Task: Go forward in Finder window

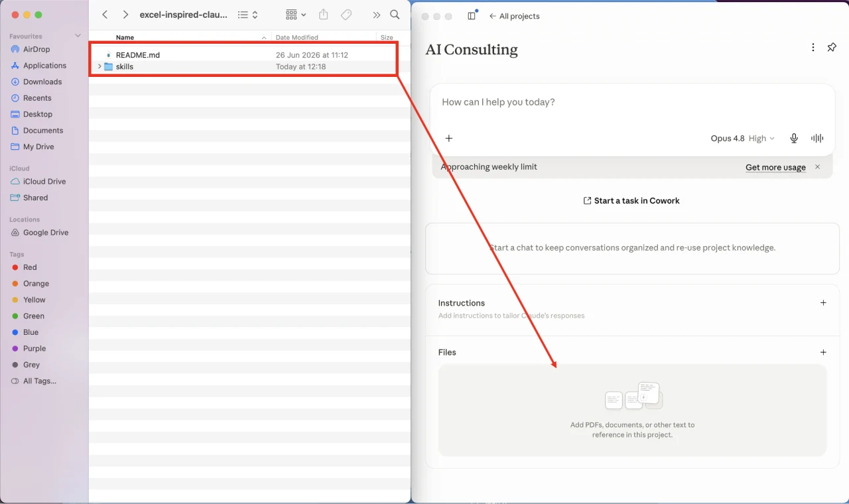Action: (125, 15)
